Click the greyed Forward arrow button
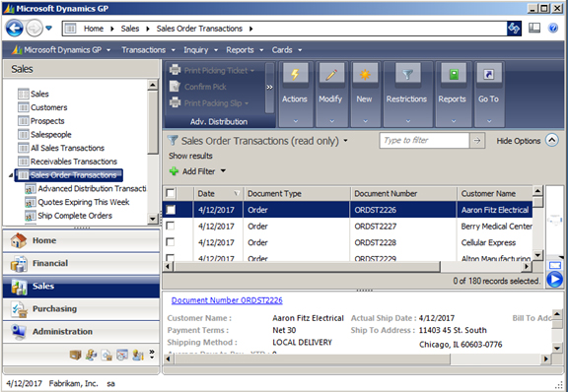This screenshot has height=392, width=568. tap(35, 29)
